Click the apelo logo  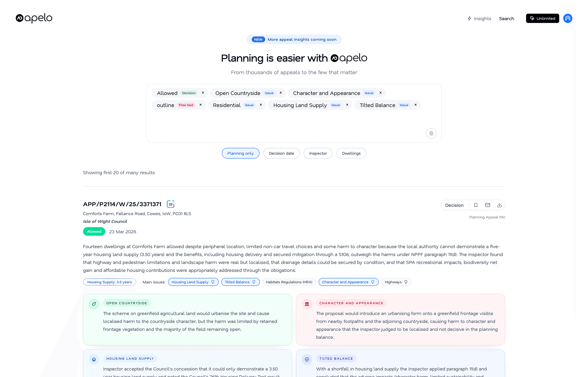tap(33, 18)
